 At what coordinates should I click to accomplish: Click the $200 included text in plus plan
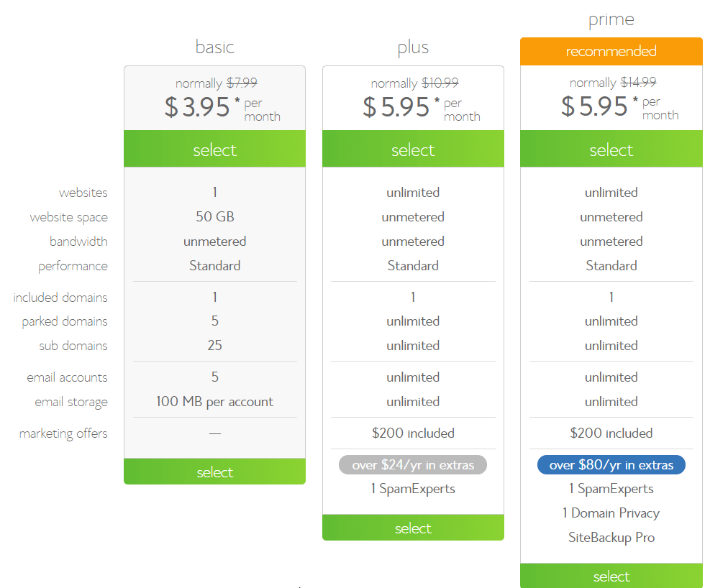[413, 433]
